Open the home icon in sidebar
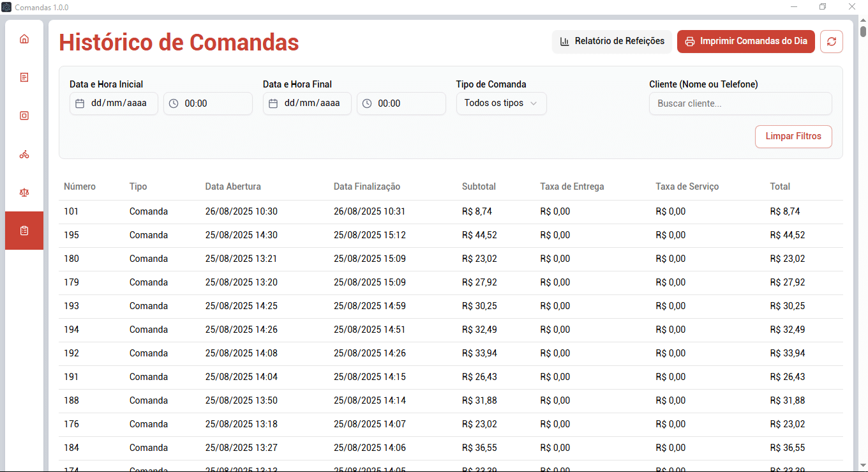The height and width of the screenshot is (472, 868). (x=24, y=39)
